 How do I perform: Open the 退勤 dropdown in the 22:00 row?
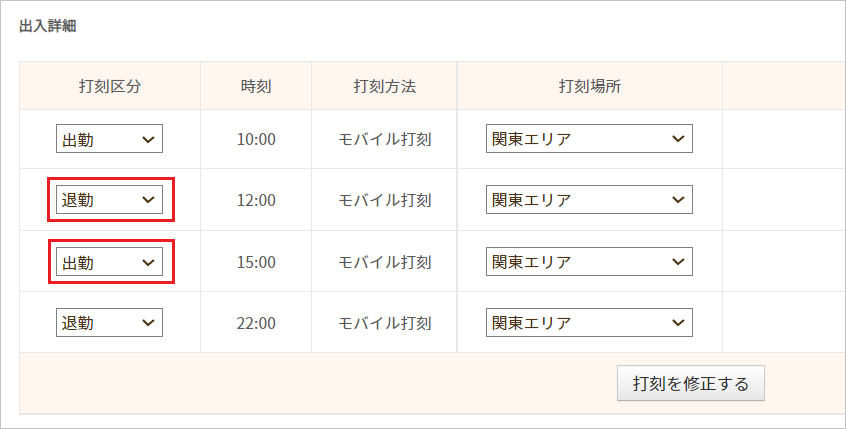[x=109, y=323]
